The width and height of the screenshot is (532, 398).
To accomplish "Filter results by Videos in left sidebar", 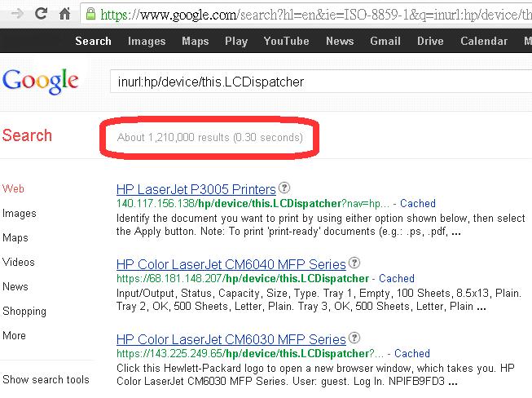I will [x=18, y=262].
